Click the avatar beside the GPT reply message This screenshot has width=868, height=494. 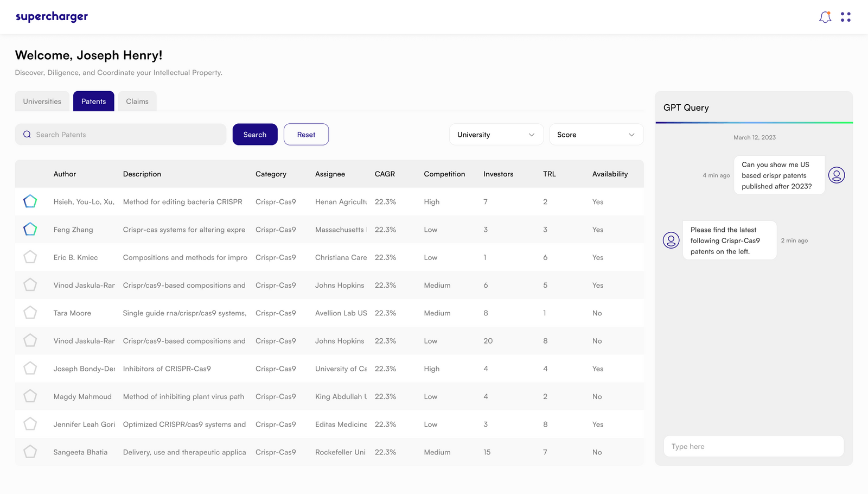click(671, 240)
